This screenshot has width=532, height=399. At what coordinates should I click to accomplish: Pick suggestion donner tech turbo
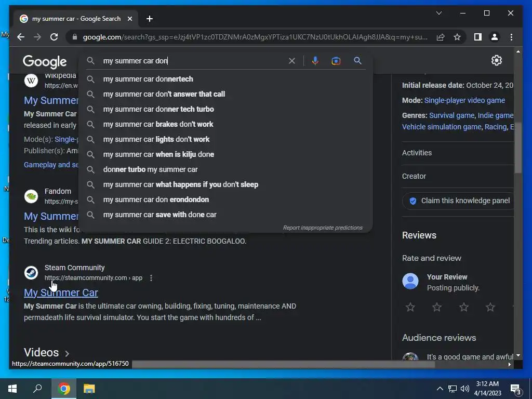click(x=225, y=109)
